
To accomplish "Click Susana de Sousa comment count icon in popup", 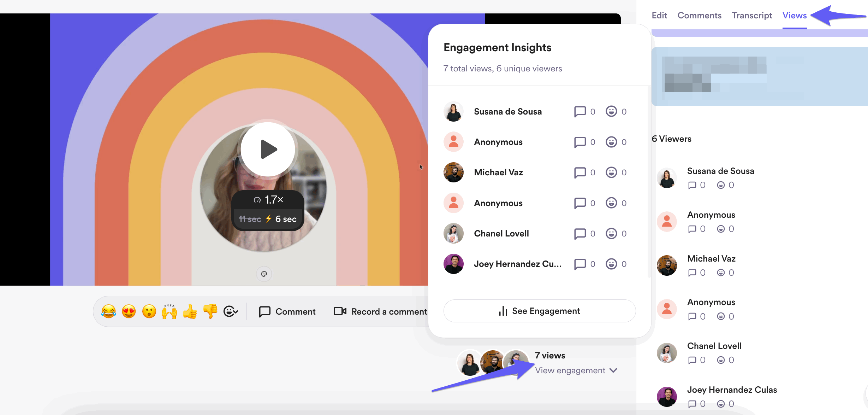I will click(x=580, y=112).
